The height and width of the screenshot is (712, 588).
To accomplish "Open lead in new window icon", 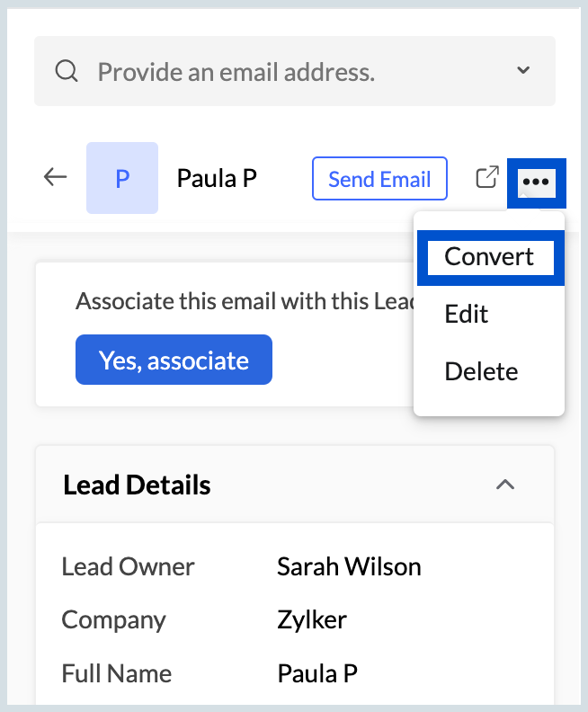I will point(487,177).
